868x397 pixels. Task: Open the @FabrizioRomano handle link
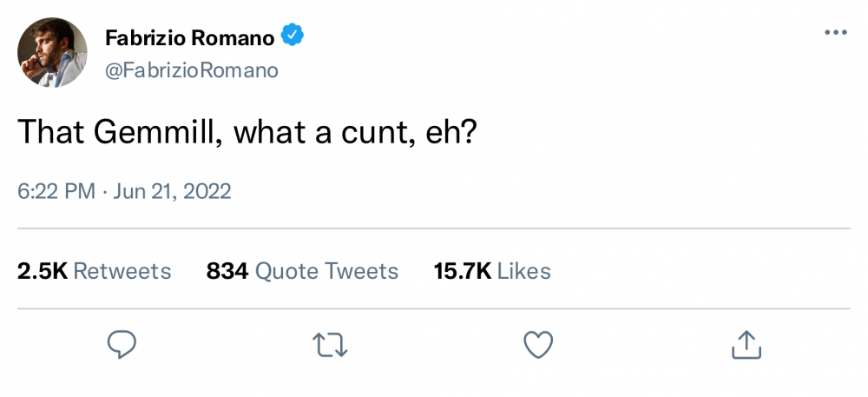[x=192, y=70]
